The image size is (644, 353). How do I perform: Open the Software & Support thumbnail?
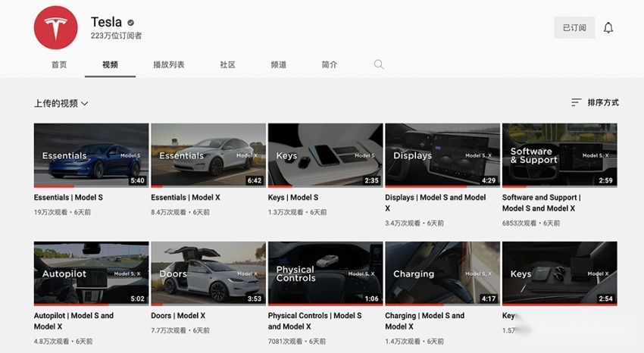pos(559,155)
